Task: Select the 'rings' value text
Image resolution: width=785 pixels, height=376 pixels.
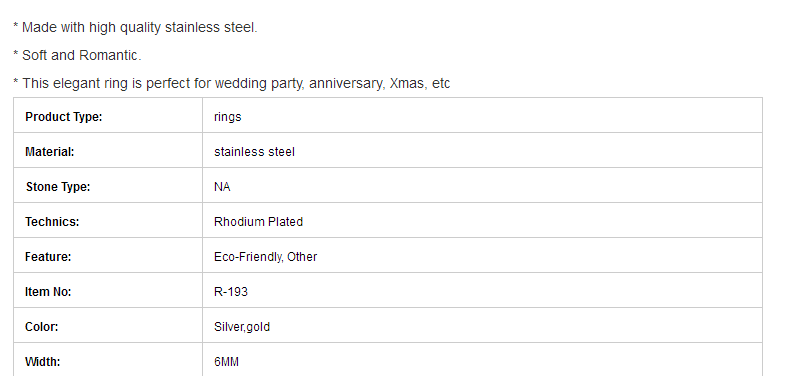Action: [228, 117]
